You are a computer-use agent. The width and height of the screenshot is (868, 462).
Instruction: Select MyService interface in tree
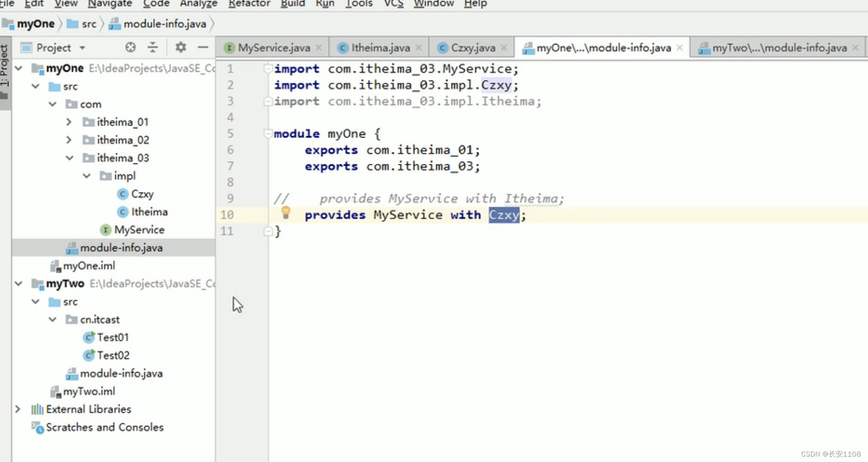click(x=132, y=230)
